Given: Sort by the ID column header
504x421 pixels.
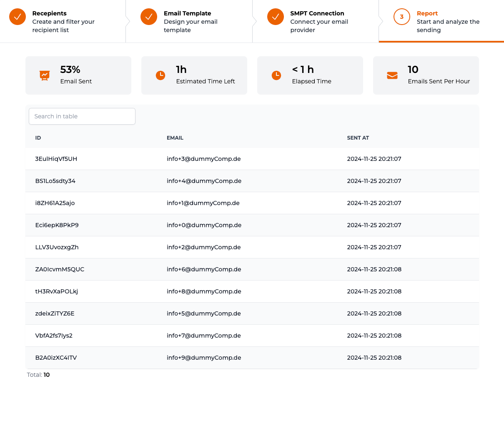Looking at the screenshot, I should (38, 138).
